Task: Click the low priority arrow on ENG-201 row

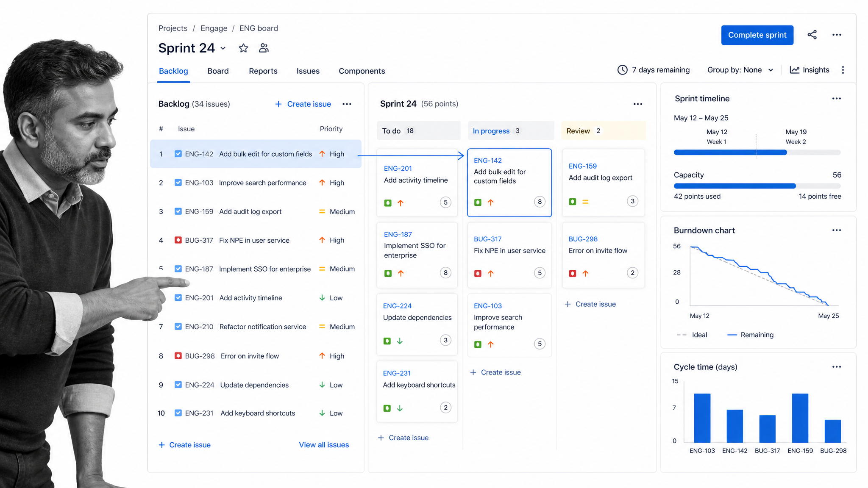Action: [322, 298]
